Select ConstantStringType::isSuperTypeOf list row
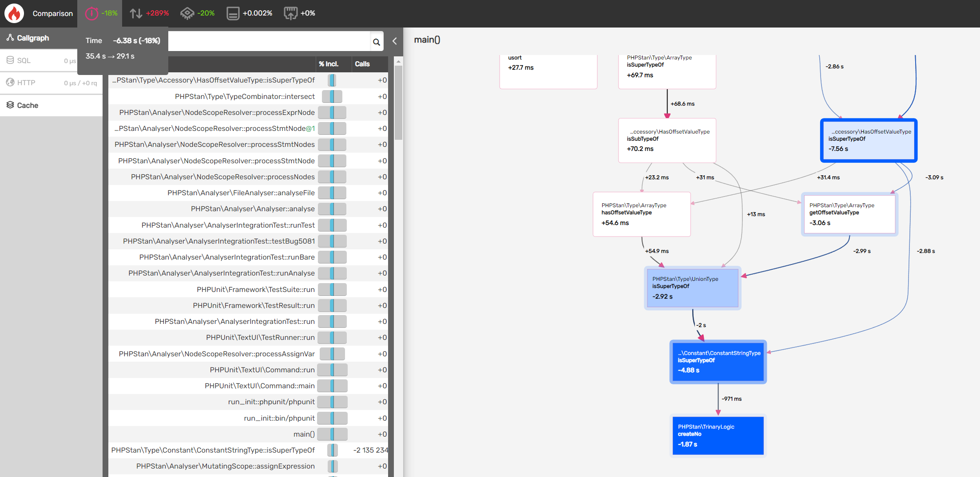This screenshot has width=980, height=477. pyautogui.click(x=248, y=450)
